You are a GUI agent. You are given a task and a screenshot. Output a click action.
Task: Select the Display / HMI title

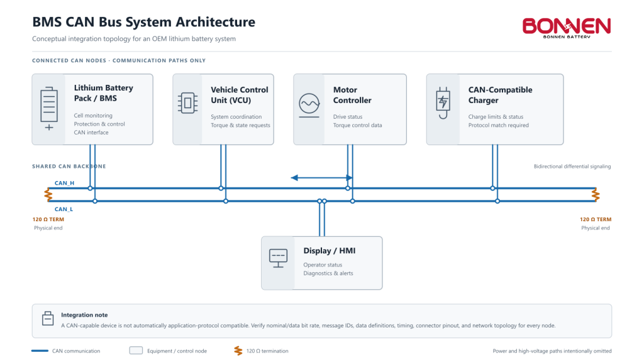pos(330,251)
